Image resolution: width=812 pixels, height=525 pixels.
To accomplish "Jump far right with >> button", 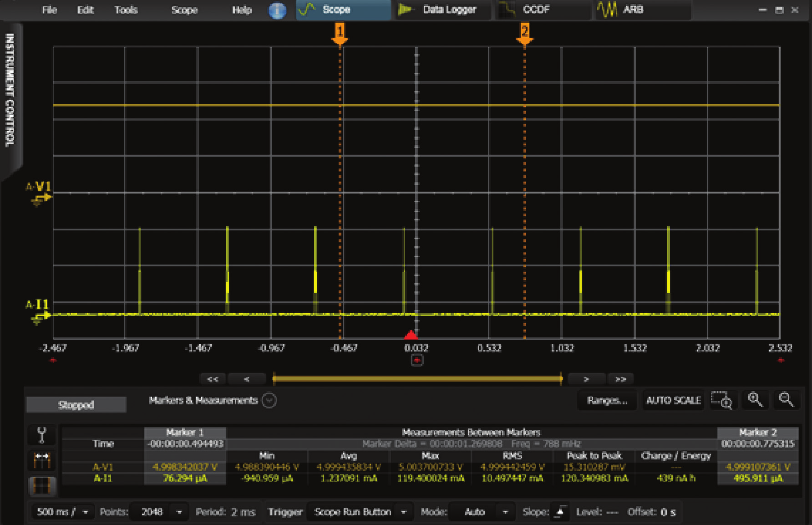I will (x=620, y=379).
